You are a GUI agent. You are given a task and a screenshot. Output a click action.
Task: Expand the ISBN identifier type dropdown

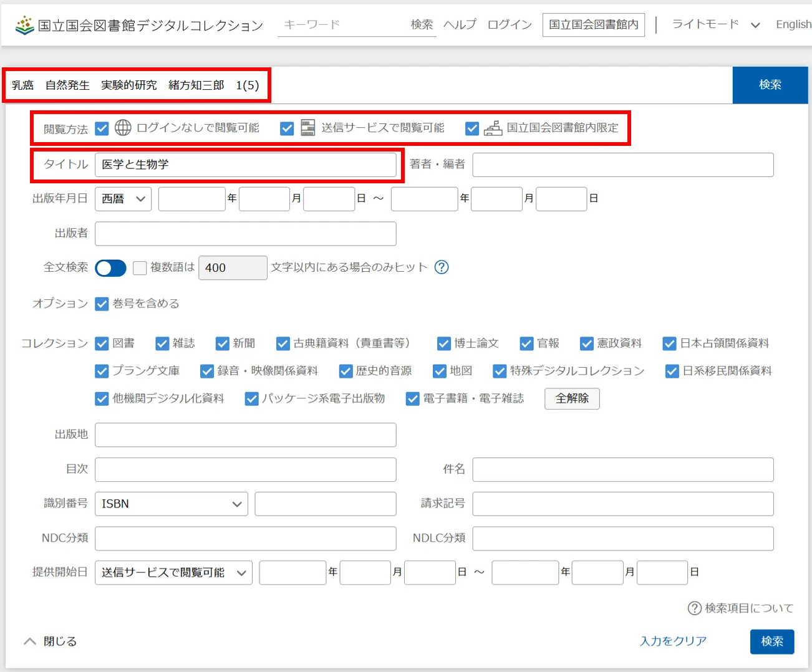click(171, 504)
